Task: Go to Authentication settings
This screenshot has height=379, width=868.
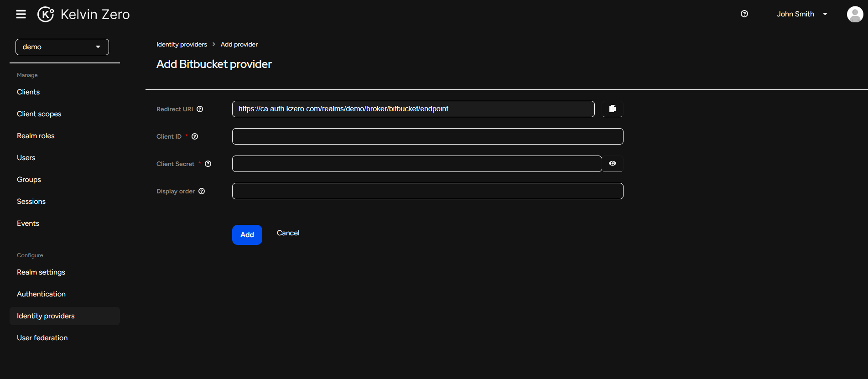Action: pos(41,294)
